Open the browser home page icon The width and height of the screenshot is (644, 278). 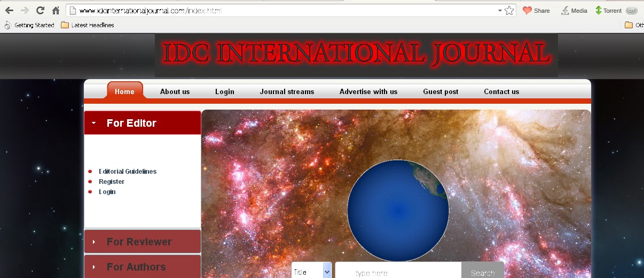pyautogui.click(x=56, y=10)
